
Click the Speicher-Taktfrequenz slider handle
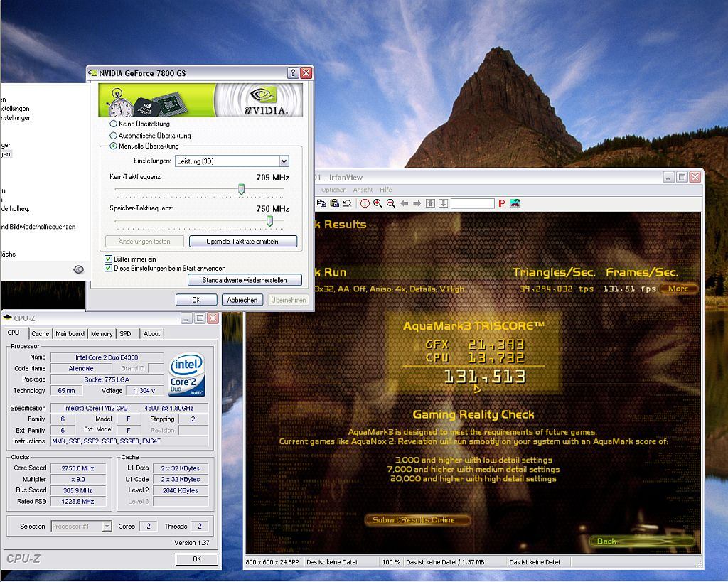pos(269,222)
